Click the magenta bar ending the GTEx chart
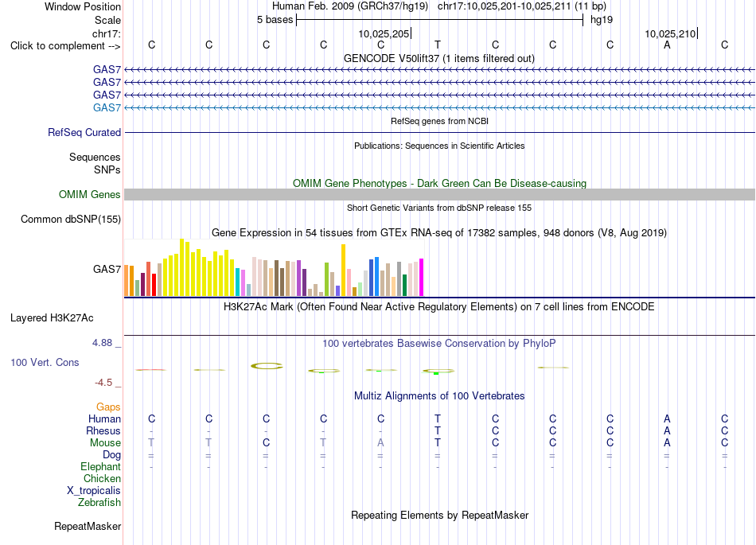756x545 pixels. 422,277
